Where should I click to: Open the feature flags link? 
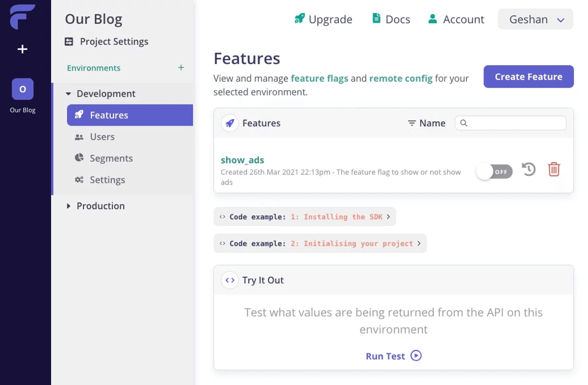[319, 78]
